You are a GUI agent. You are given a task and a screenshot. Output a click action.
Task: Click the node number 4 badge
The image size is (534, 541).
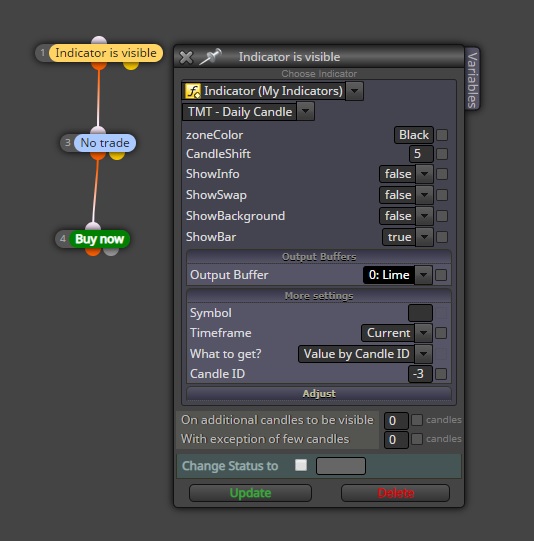(x=63, y=239)
